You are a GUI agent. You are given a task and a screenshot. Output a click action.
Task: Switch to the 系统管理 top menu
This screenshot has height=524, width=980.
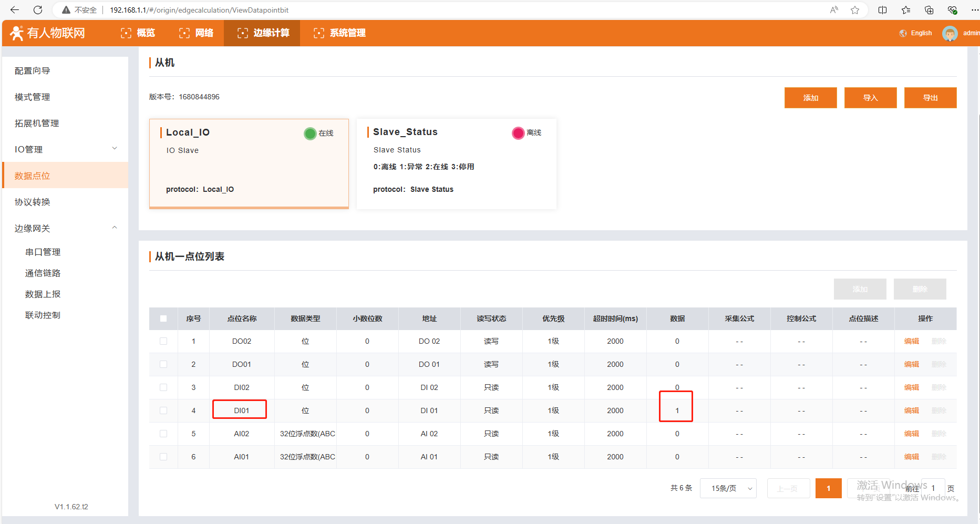point(339,33)
